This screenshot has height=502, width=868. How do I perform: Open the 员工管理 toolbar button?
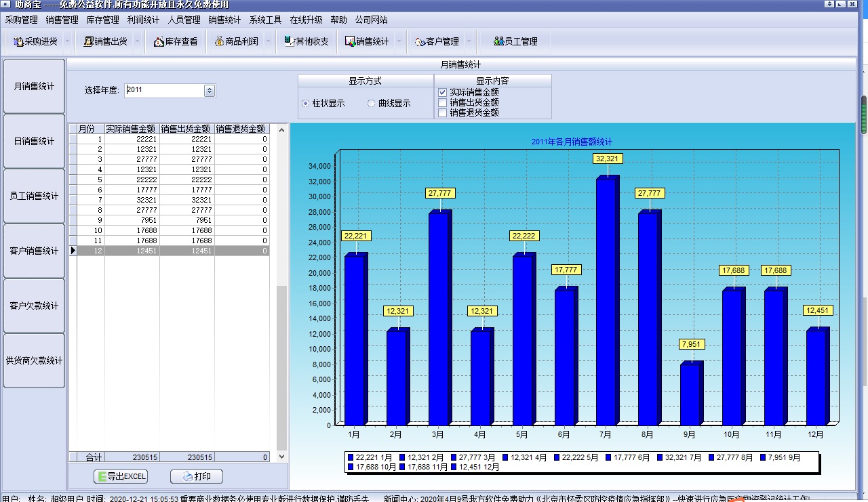515,41
